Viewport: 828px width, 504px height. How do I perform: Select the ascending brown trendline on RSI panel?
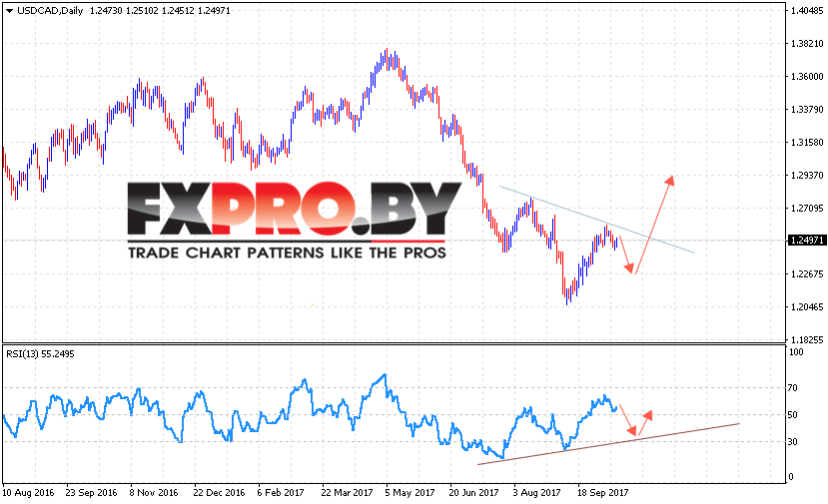(x=608, y=444)
